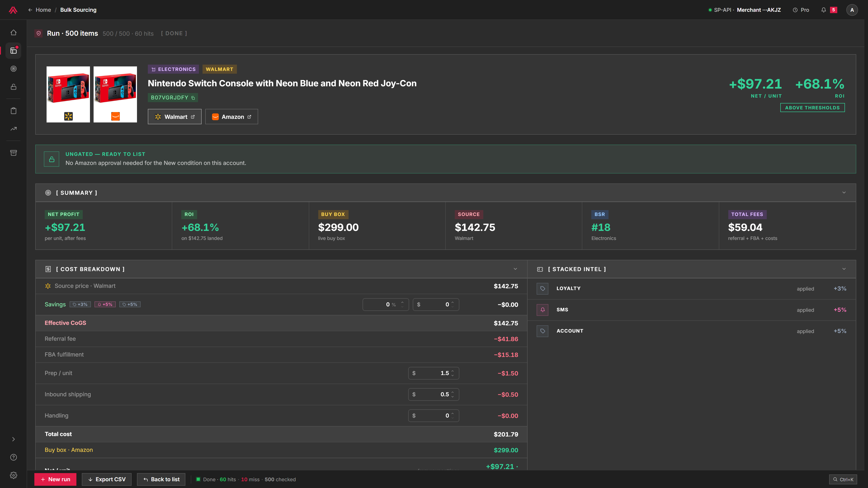
Task: Adjust the Savings dollar stepper arrows
Action: [453, 305]
